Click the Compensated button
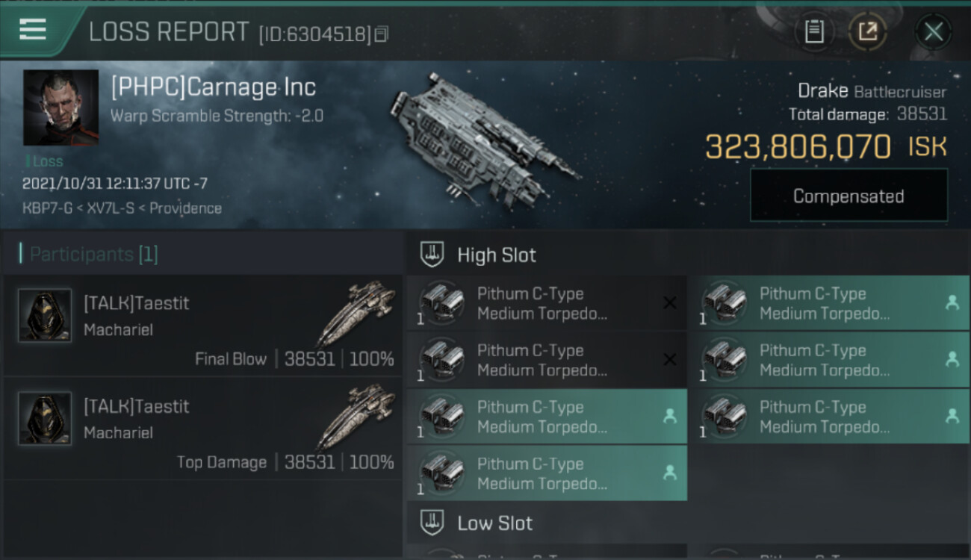This screenshot has width=971, height=560. (x=849, y=196)
